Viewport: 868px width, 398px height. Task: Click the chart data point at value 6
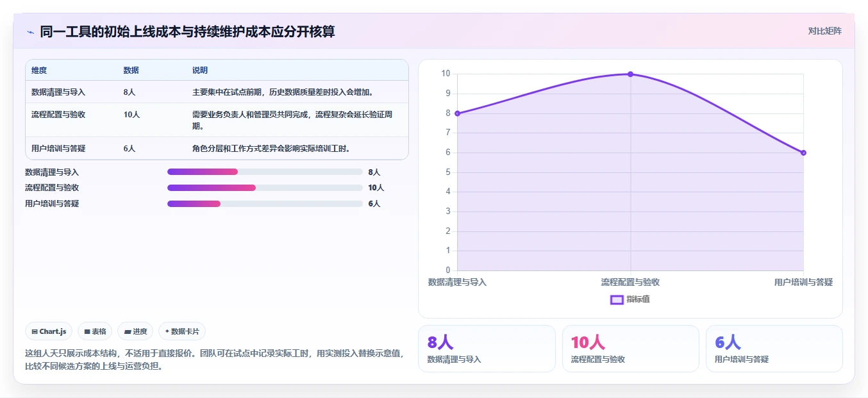pos(803,153)
